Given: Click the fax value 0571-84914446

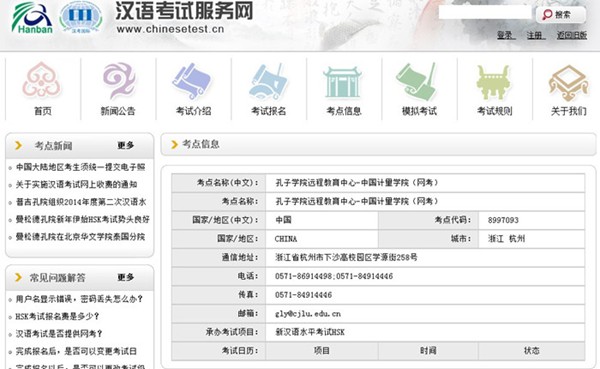Looking at the screenshot, I should tap(303, 295).
